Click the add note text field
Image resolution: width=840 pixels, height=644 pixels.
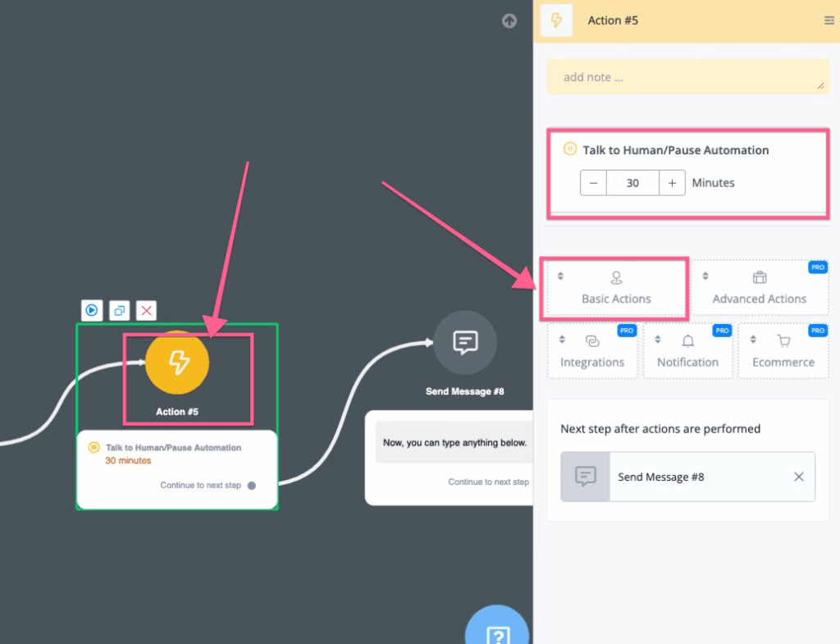pyautogui.click(x=686, y=77)
